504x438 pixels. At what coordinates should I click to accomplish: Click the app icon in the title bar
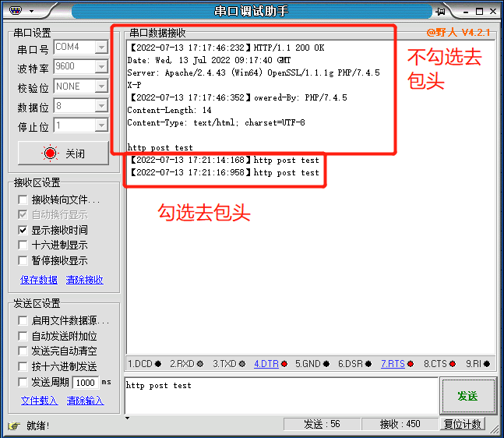[x=14, y=11]
